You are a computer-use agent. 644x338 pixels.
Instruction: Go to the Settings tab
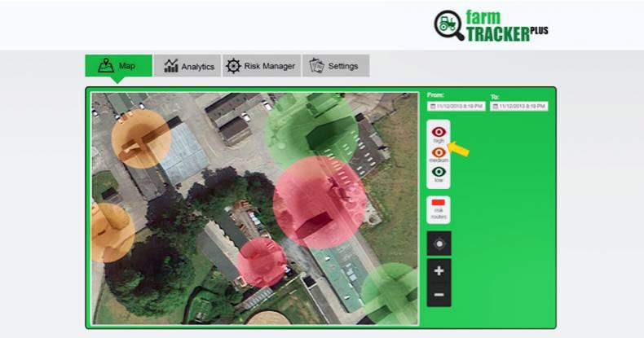tap(336, 66)
